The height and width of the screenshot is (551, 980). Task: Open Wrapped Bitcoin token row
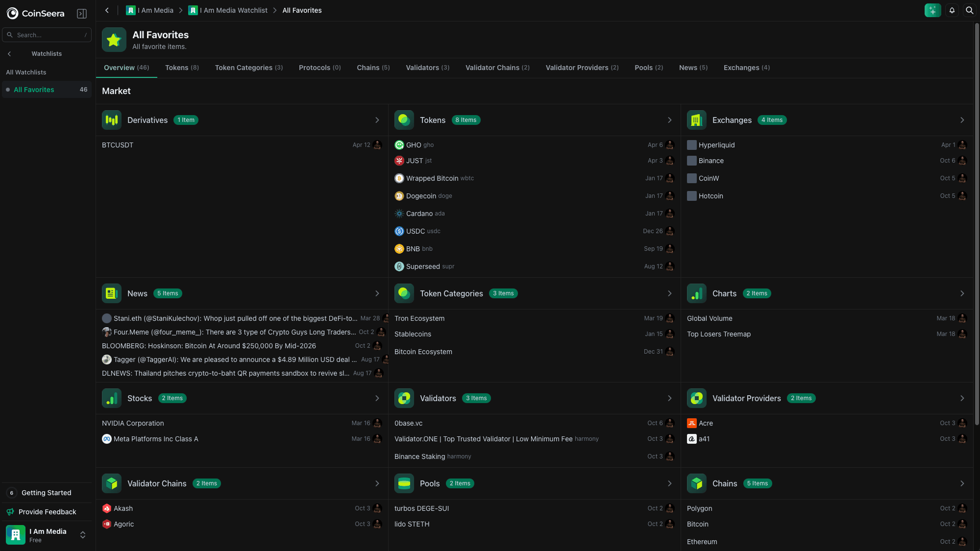click(x=534, y=178)
